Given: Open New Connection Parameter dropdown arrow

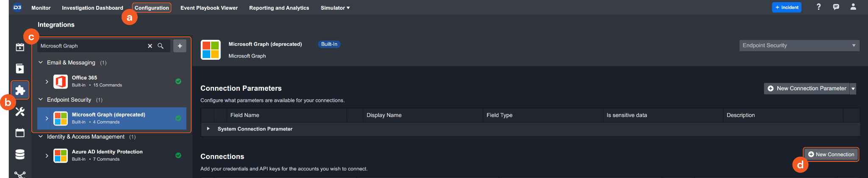Looking at the screenshot, I should click(x=853, y=89).
